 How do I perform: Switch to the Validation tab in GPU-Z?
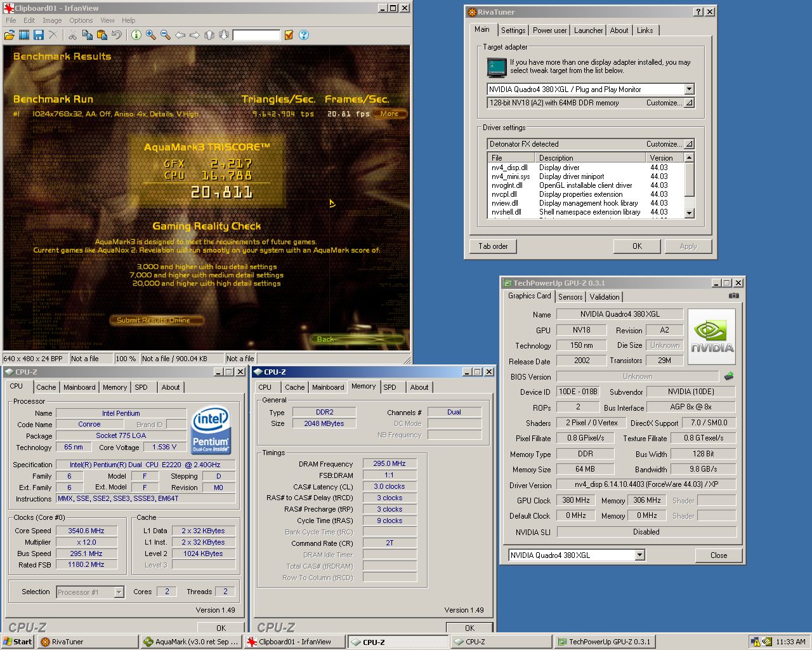(605, 297)
